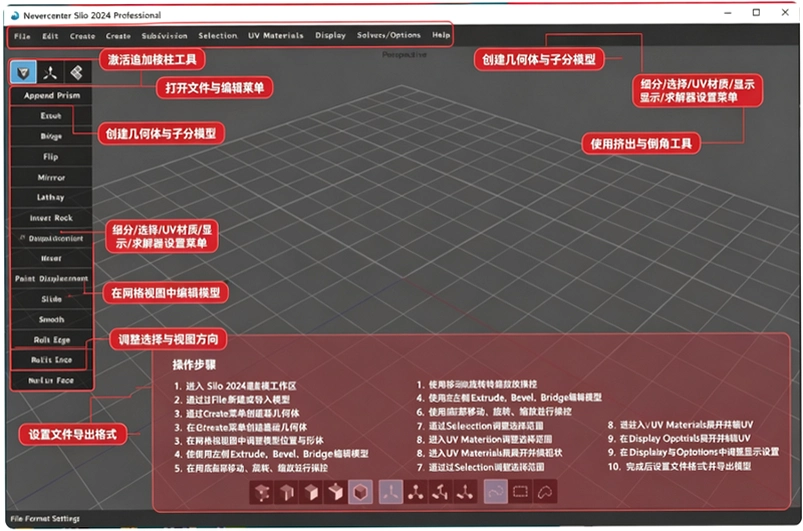This screenshot has height=531, width=803.
Task: Choose the lasso loop selection icon
Action: coord(545,492)
